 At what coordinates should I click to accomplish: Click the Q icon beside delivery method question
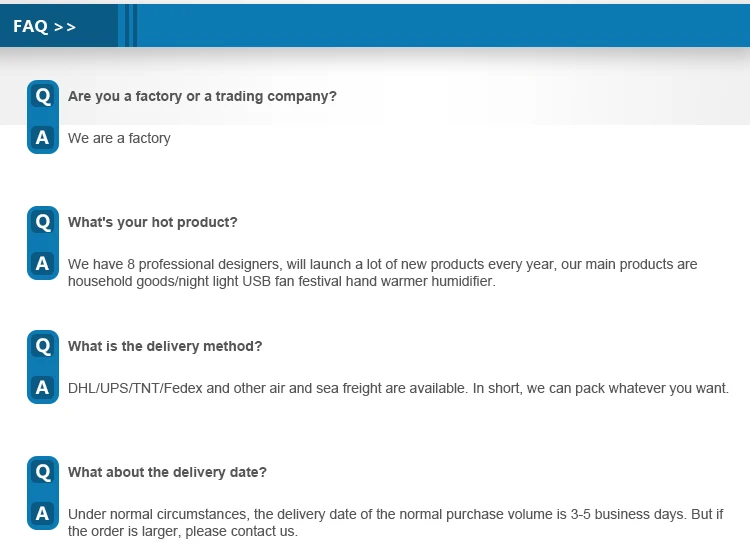pyautogui.click(x=42, y=346)
